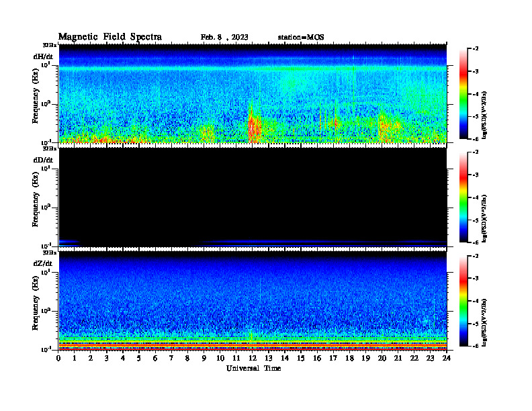Click the "-4" tick on dH/dt color scale
Viewport: 532px width, 411px height.
click(476, 94)
